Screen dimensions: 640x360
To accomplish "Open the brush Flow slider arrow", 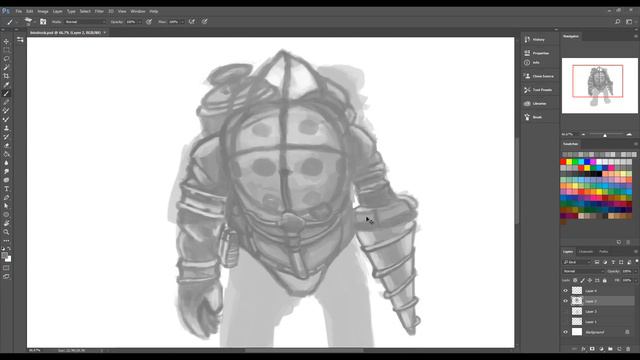I will point(182,22).
